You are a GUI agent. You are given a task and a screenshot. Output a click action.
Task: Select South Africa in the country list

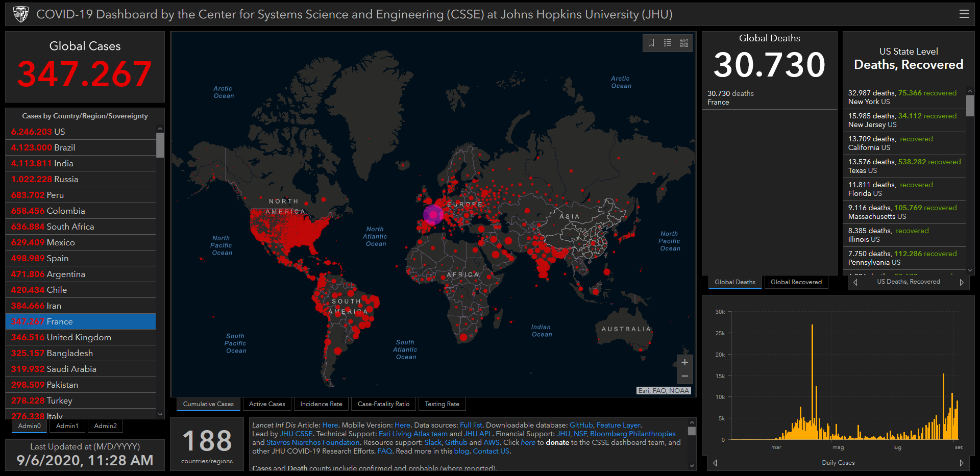pos(81,227)
